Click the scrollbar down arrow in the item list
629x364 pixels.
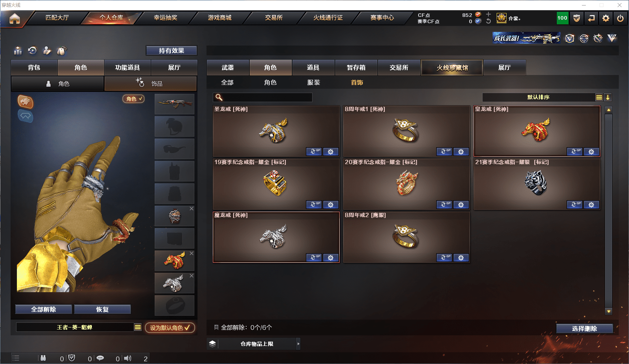click(609, 311)
